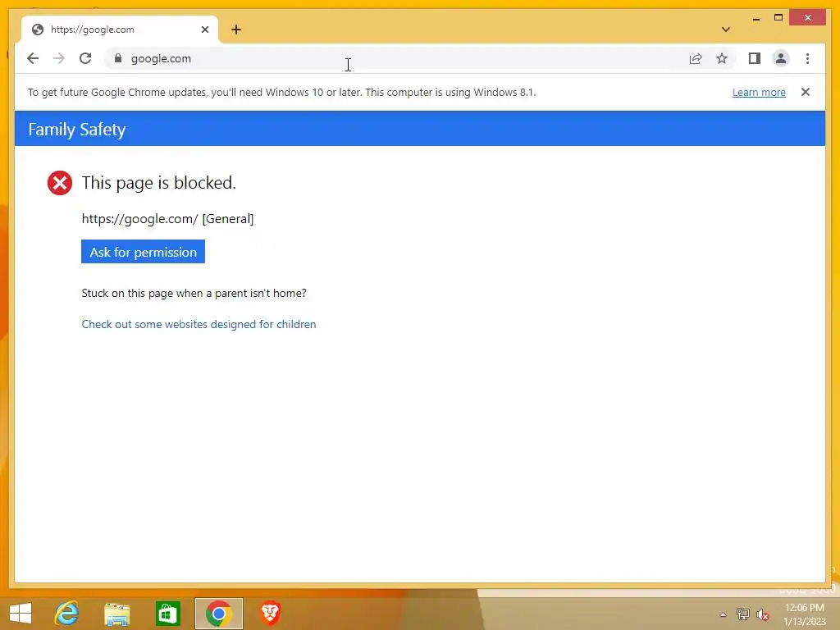The height and width of the screenshot is (630, 840).
Task: Open network status tray icon
Action: (742, 614)
